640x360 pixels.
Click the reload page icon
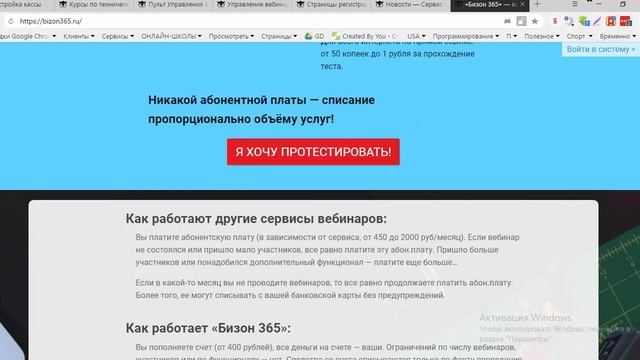pos(11,21)
